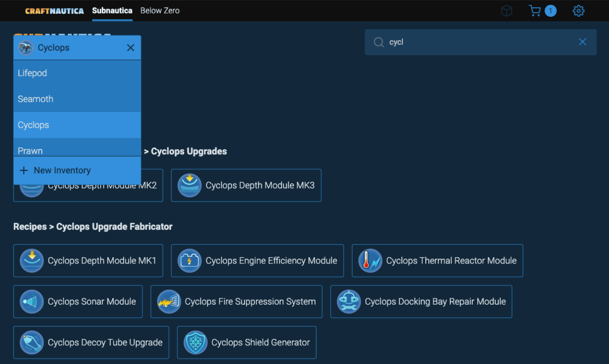Open Cyclops Sonar Module recipe
Screen dimensions: 609x364
coord(78,302)
